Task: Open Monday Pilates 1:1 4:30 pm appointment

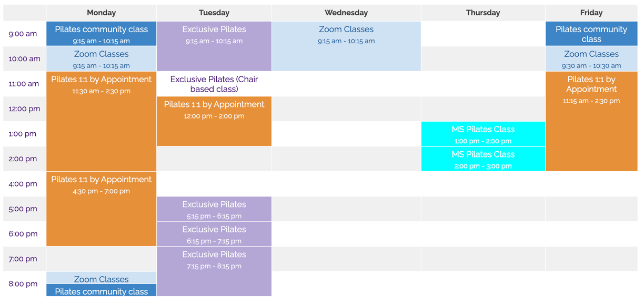Action: [101, 209]
